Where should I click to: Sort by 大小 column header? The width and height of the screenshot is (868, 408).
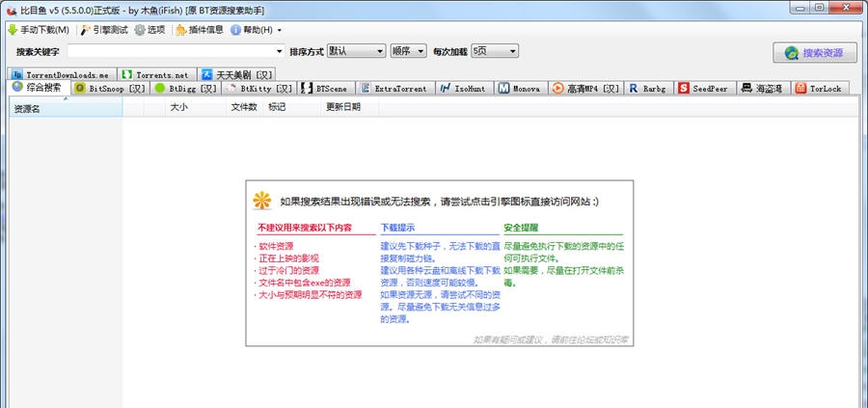pos(196,107)
